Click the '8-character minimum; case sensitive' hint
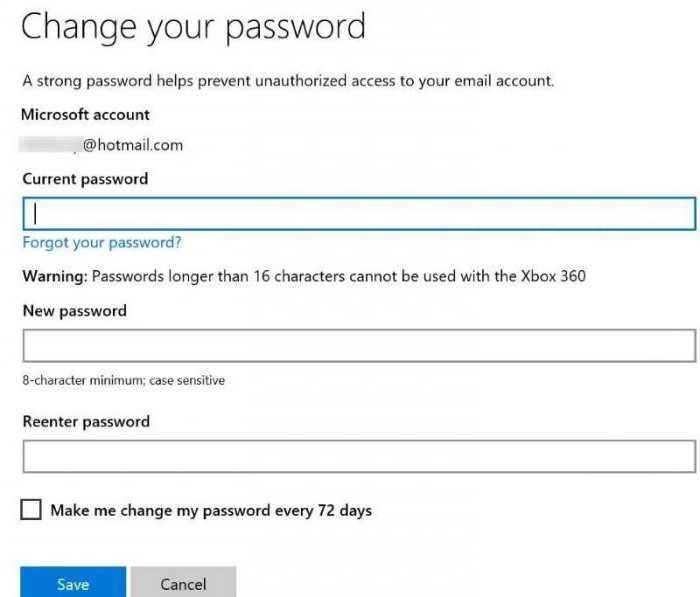This screenshot has width=700, height=597. pos(124,380)
